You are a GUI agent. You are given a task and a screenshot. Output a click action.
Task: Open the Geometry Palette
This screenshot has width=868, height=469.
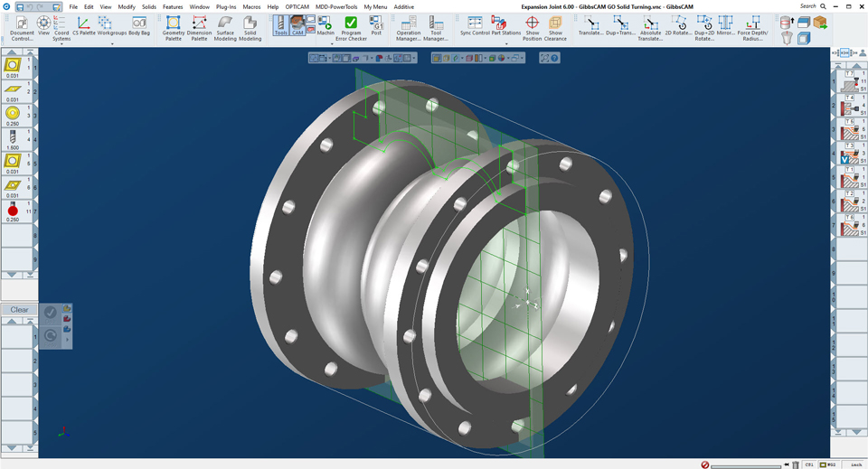pyautogui.click(x=173, y=27)
